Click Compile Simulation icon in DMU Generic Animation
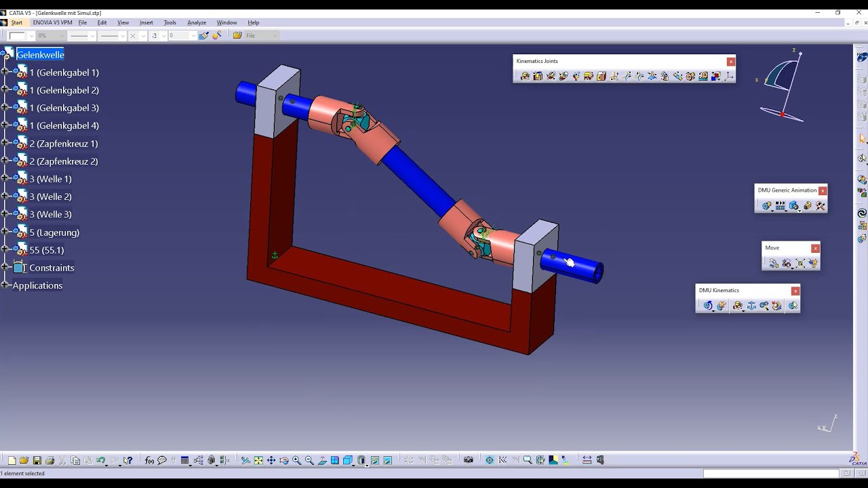This screenshot has width=868, height=488. click(x=781, y=205)
